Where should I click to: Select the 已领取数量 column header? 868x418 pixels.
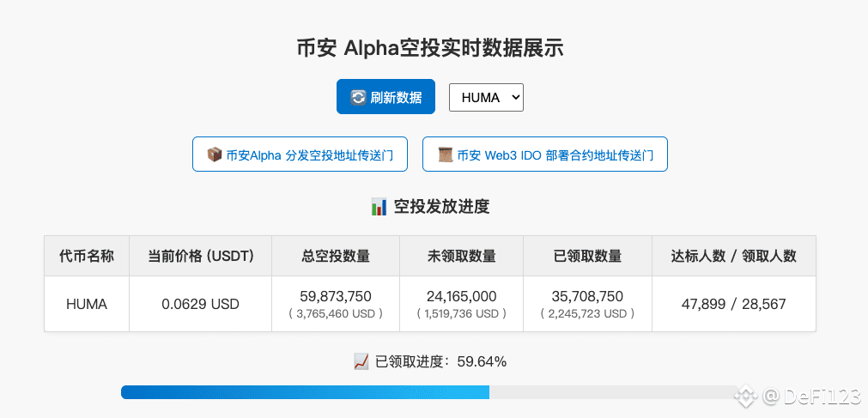587,256
